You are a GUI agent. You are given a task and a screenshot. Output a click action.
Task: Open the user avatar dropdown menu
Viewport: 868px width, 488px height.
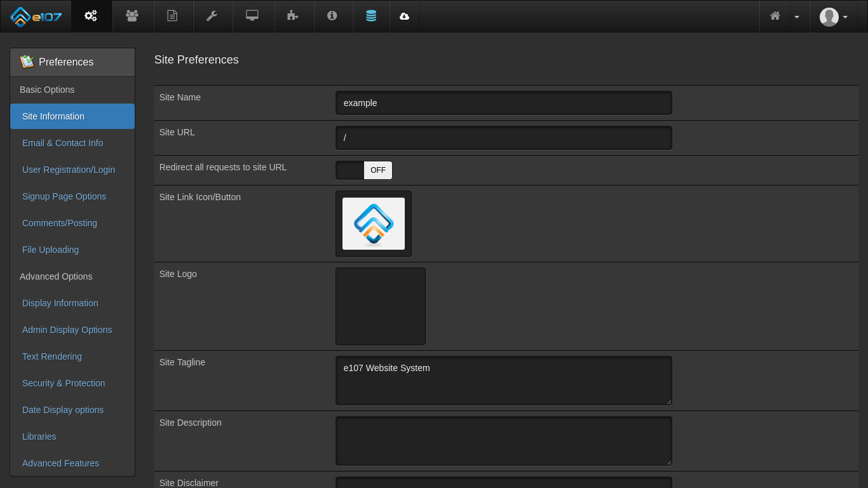[834, 17]
